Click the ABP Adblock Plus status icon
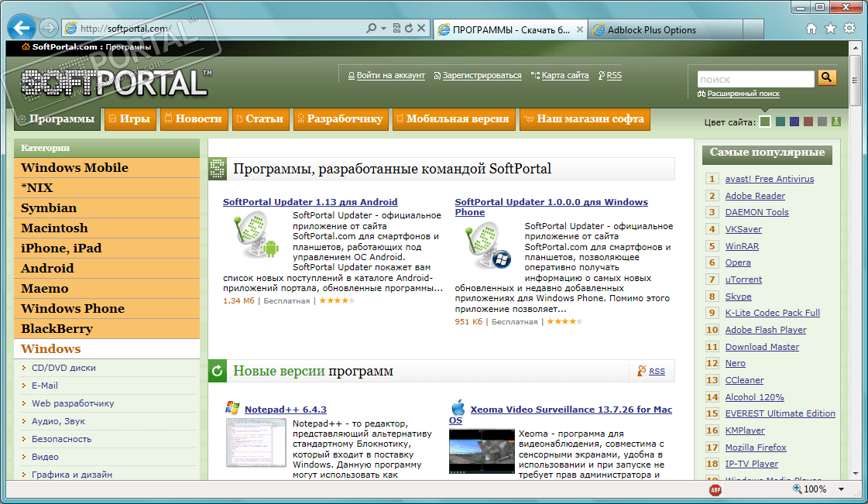Image resolution: width=868 pixels, height=504 pixels. pos(715,489)
